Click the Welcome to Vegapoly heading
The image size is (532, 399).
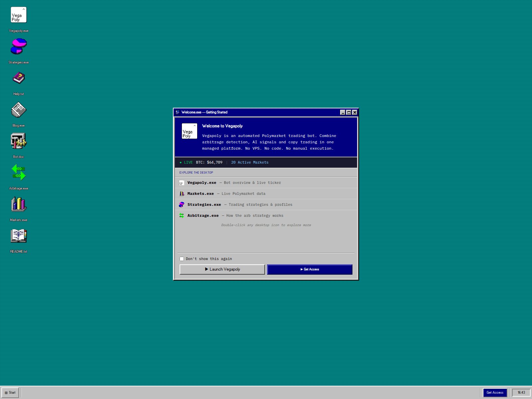tap(222, 126)
